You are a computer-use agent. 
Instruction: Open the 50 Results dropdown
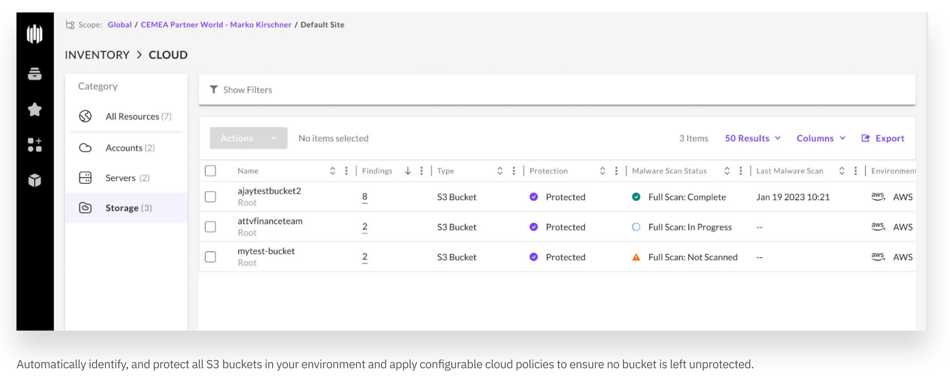752,138
